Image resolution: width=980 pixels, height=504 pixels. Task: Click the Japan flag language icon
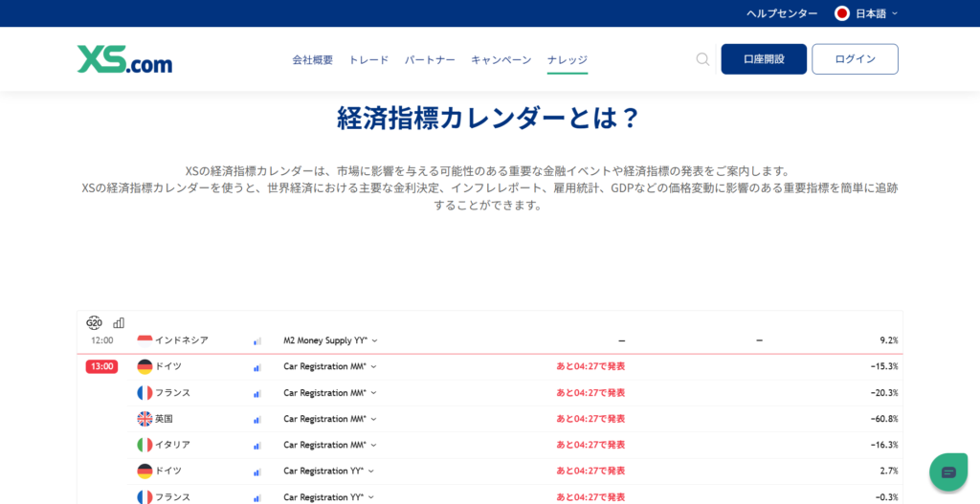842,13
